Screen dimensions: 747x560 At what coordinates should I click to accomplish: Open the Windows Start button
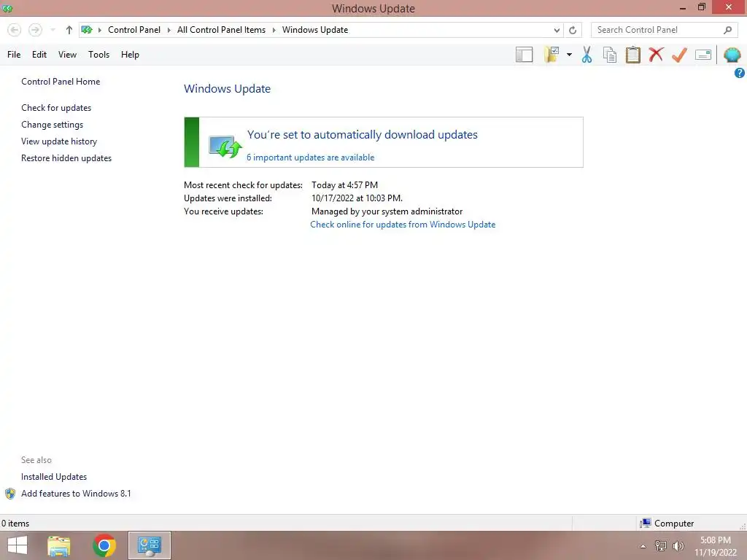18,545
